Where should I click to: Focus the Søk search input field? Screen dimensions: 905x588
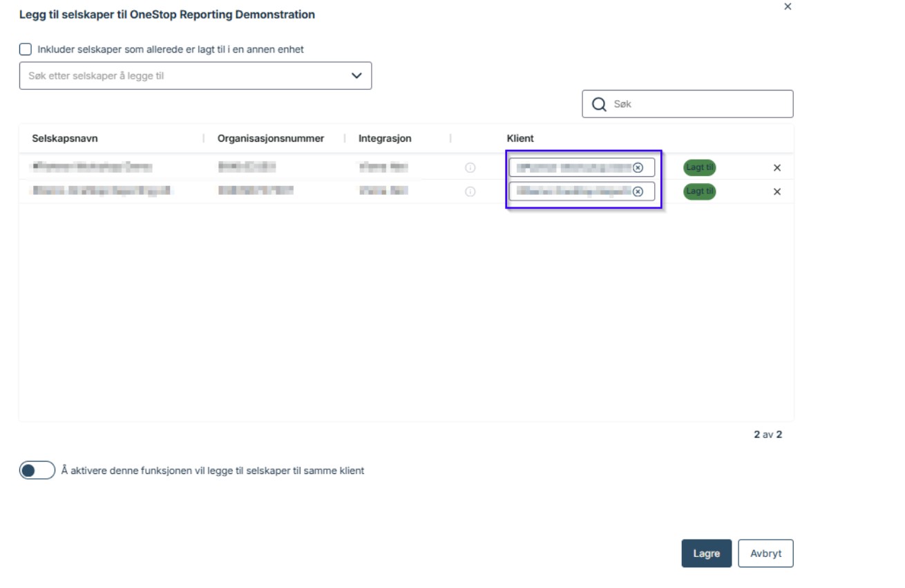[698, 104]
